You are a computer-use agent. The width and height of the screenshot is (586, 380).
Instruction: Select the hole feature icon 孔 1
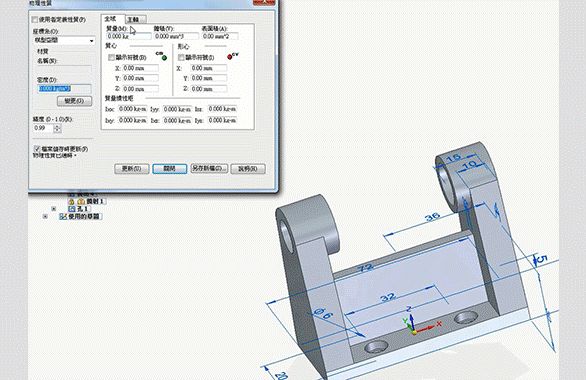coord(73,209)
